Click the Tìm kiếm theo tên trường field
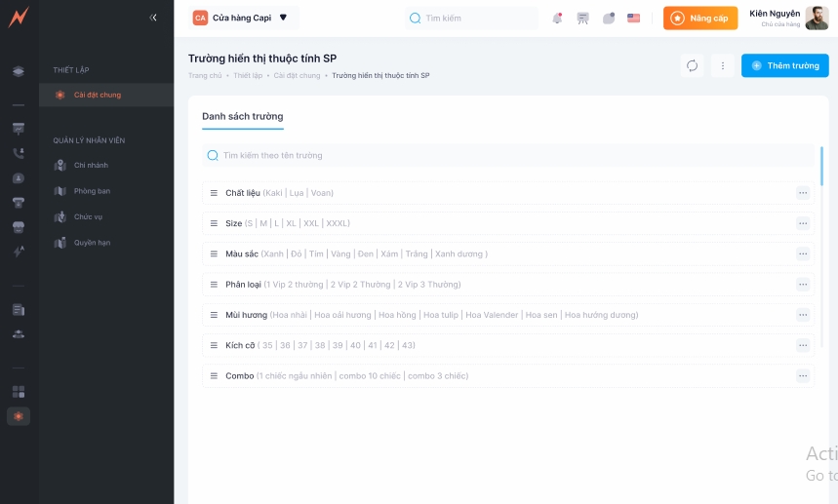Viewport: 838px width, 504px height. tap(507, 155)
